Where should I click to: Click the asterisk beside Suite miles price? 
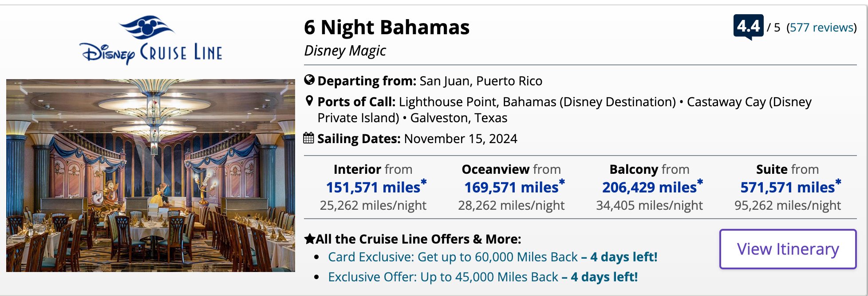[x=837, y=181]
